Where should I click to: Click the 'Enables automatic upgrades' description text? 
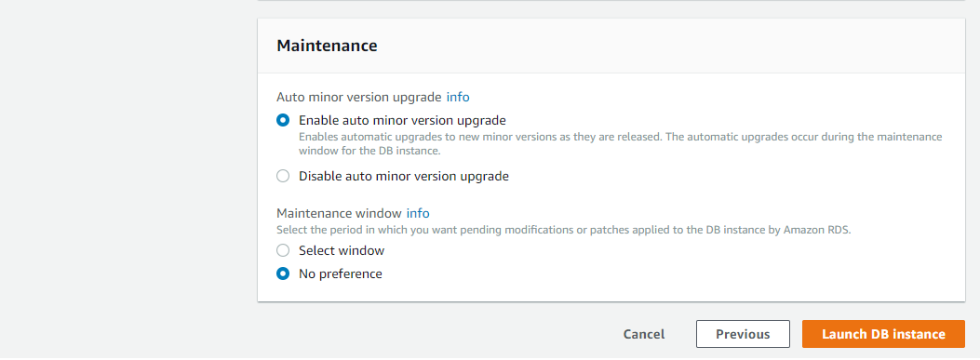pos(621,144)
